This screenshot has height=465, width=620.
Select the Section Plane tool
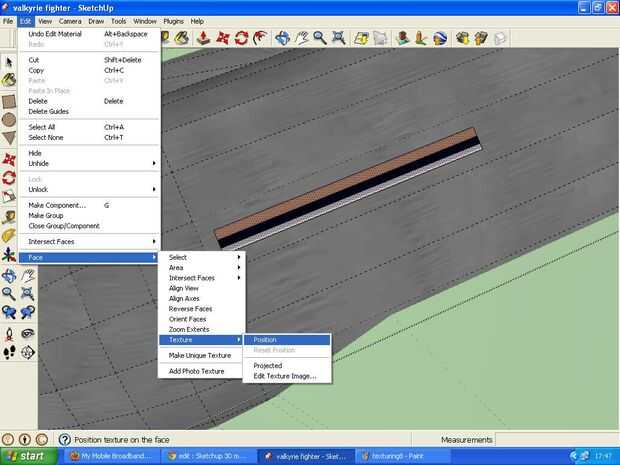coord(28,352)
